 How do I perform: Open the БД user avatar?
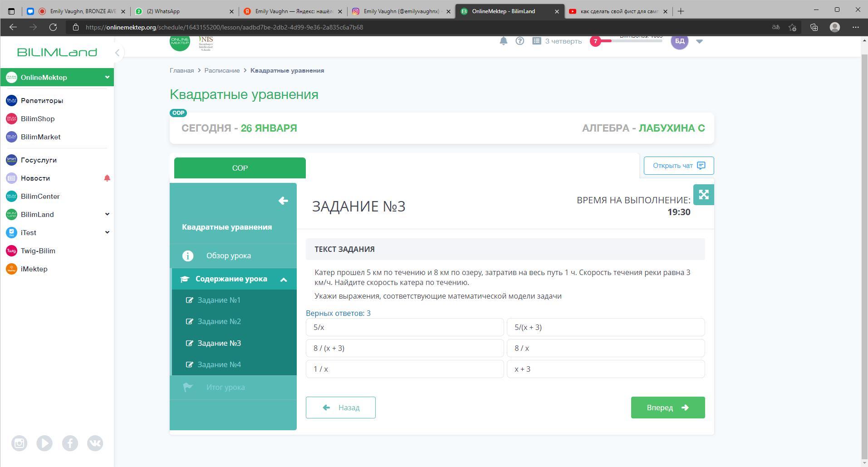679,41
